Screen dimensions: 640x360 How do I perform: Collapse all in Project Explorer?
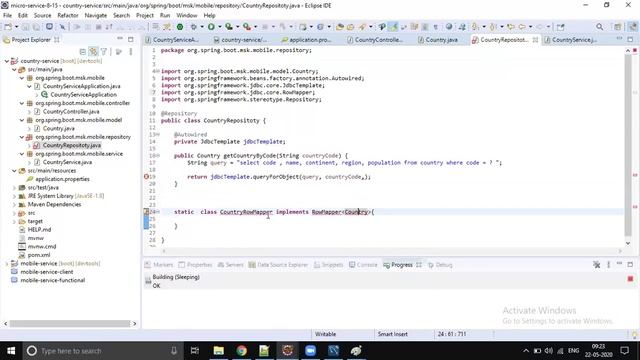(83, 52)
